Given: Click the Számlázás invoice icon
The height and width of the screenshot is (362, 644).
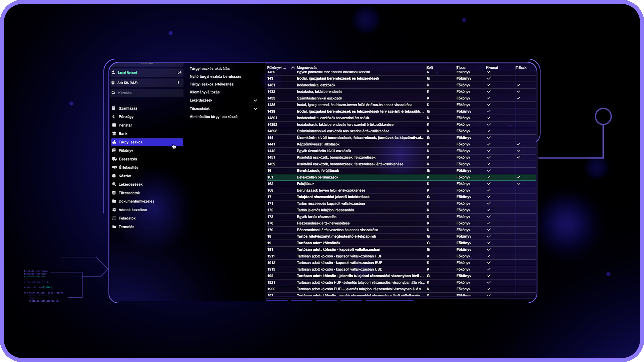Looking at the screenshot, I should tap(114, 108).
